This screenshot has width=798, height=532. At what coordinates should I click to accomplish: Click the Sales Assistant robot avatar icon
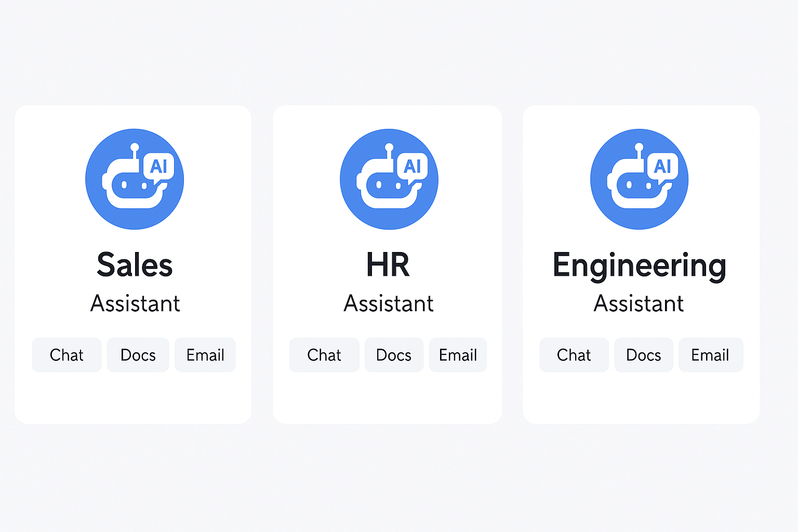pyautogui.click(x=134, y=179)
